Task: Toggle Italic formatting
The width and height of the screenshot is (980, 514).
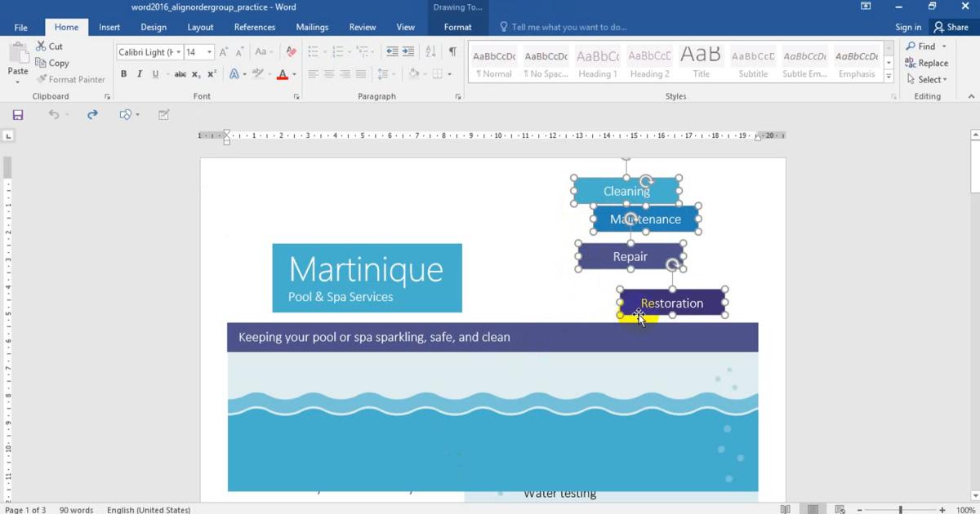Action: 140,74
